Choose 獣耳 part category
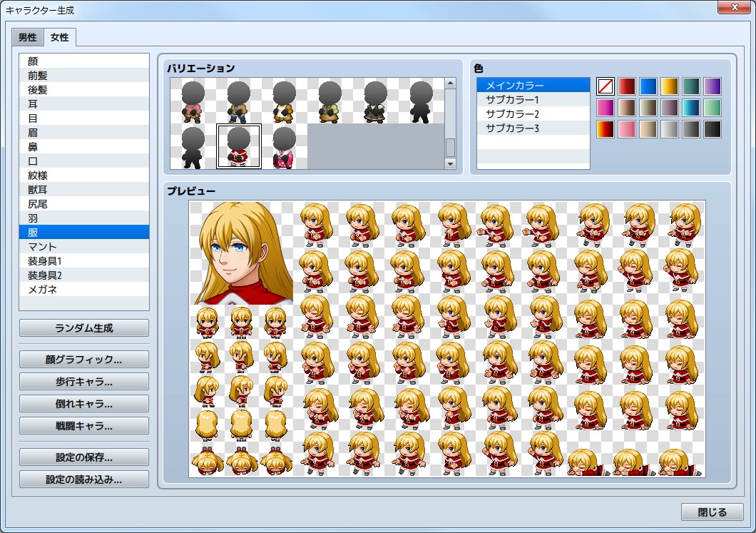756x533 pixels. 84,190
